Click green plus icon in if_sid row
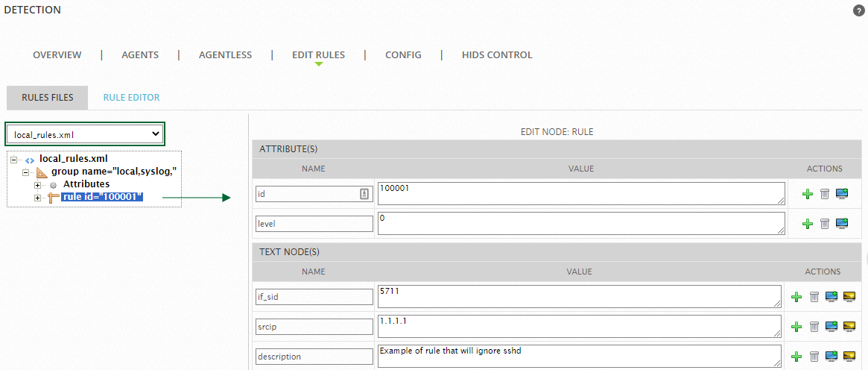The width and height of the screenshot is (868, 370). 796,297
